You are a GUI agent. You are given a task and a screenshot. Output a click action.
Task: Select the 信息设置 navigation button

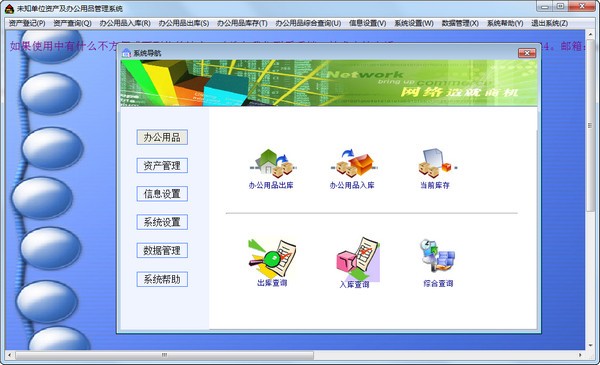point(162,194)
